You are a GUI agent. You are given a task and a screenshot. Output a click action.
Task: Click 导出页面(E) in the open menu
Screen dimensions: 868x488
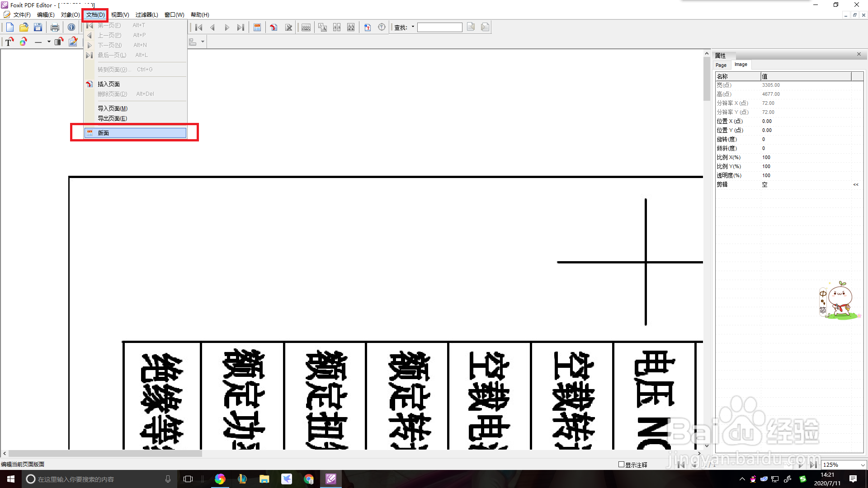tap(113, 118)
